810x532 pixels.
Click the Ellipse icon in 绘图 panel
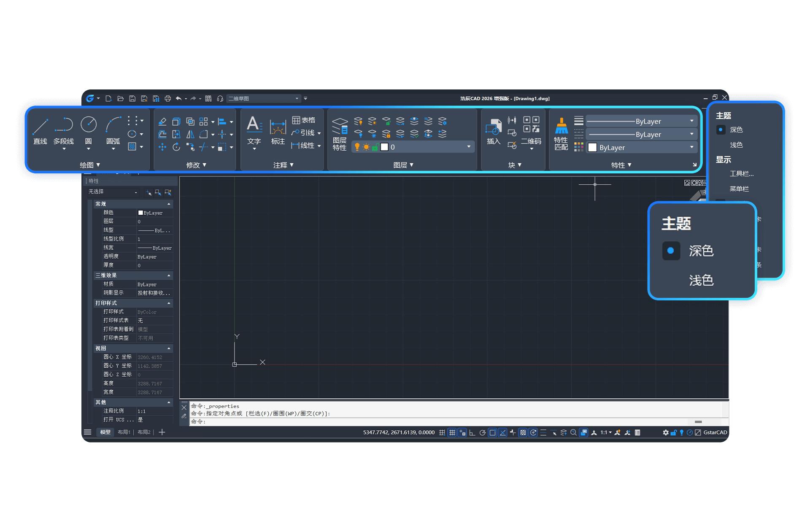tap(132, 134)
